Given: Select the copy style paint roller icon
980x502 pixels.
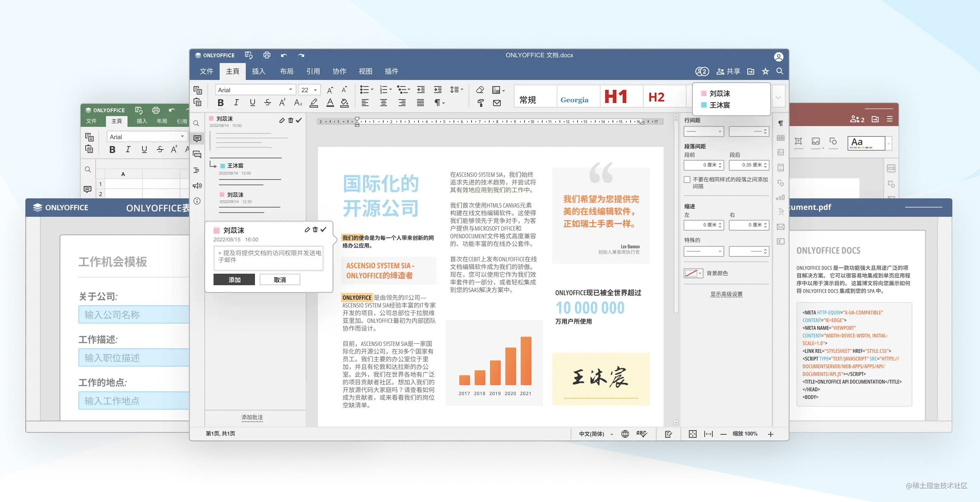Looking at the screenshot, I should coord(480,103).
